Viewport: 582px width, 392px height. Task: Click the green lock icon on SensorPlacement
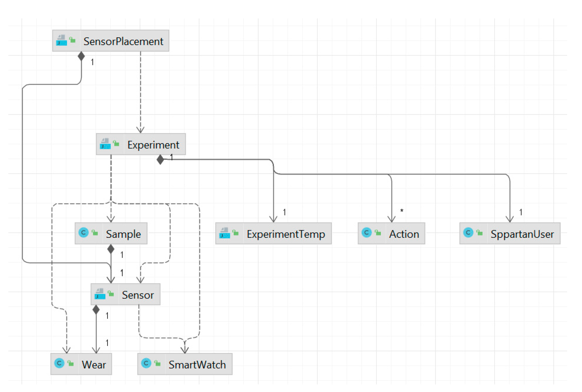point(73,40)
